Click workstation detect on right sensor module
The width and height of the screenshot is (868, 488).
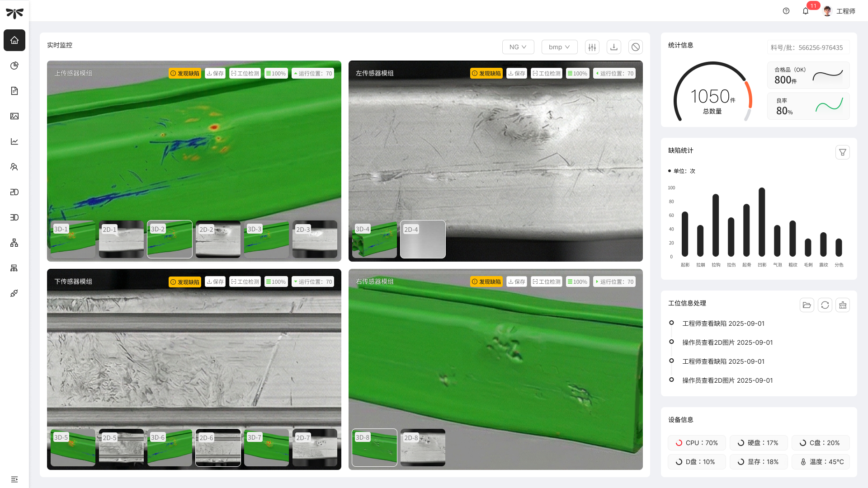547,282
